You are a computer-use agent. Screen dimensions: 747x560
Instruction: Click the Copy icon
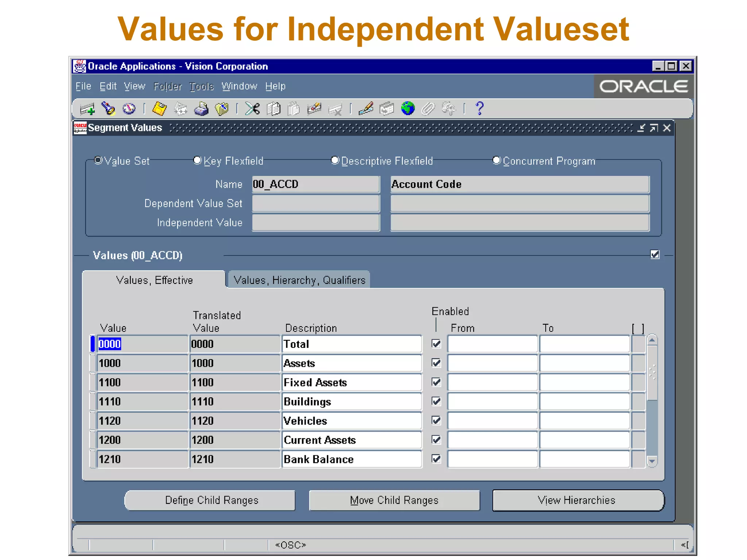point(273,109)
